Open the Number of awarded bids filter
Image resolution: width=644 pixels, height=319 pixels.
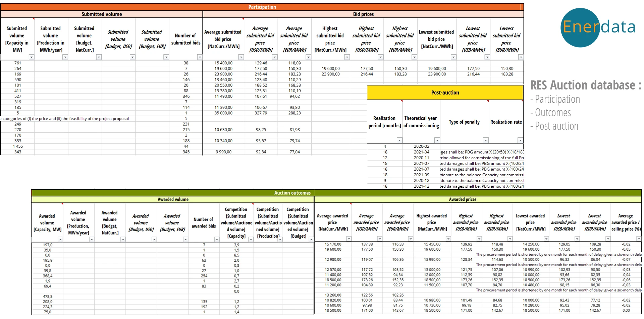click(217, 239)
